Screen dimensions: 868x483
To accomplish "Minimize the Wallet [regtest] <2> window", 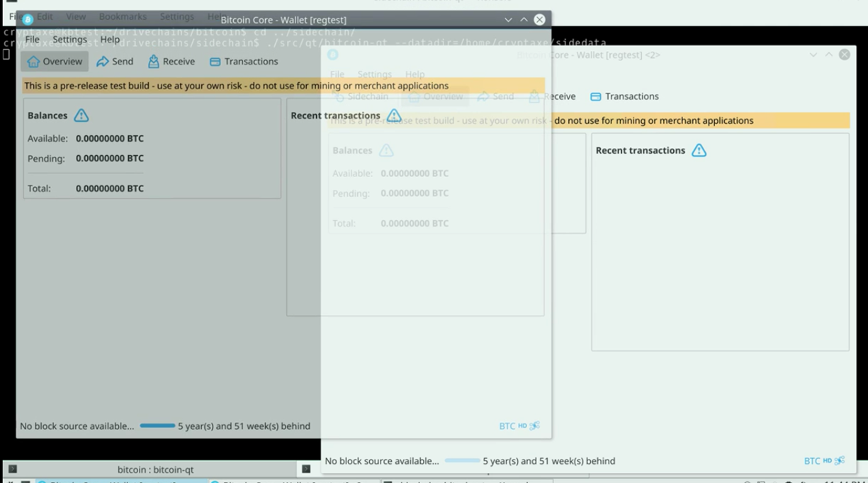I will pos(813,55).
